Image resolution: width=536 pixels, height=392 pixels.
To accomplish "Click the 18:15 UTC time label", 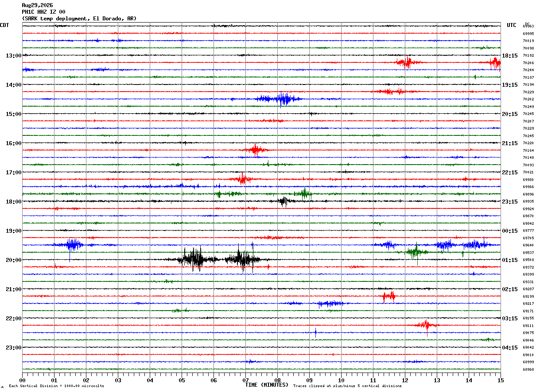I will (x=510, y=56).
